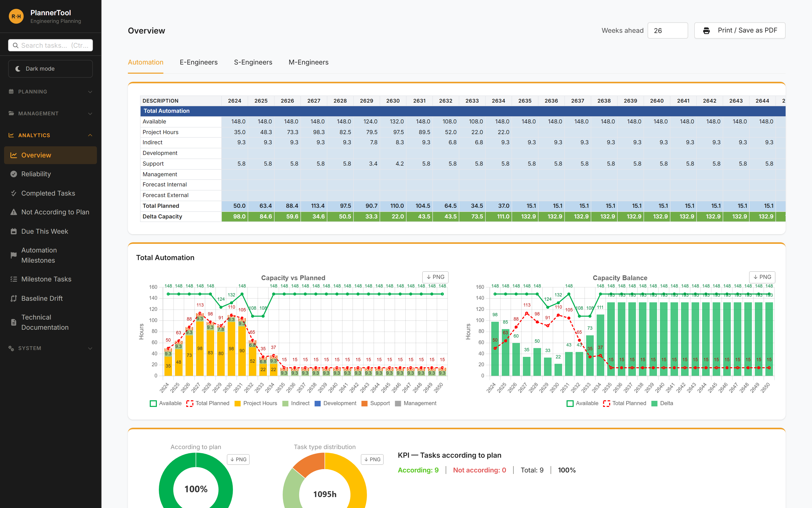Toggle Project Hours legend series
Screen dimensions: 812x508
click(x=256, y=403)
